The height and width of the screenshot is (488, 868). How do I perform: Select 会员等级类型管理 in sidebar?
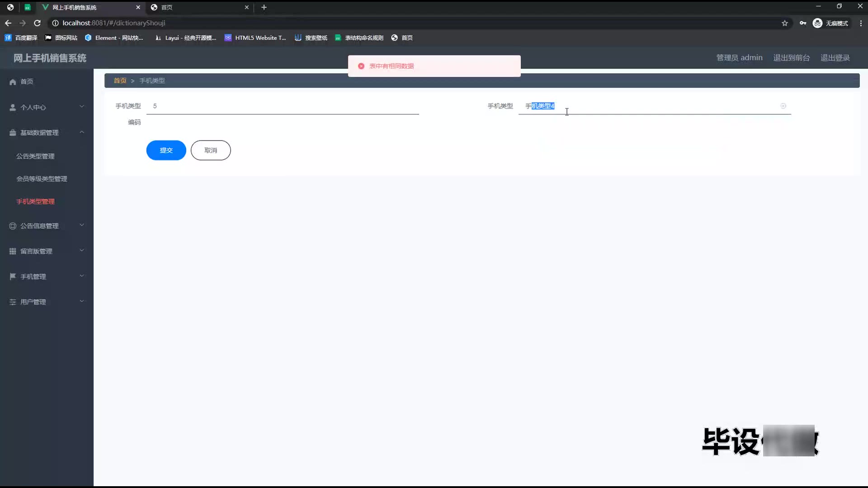(x=42, y=179)
